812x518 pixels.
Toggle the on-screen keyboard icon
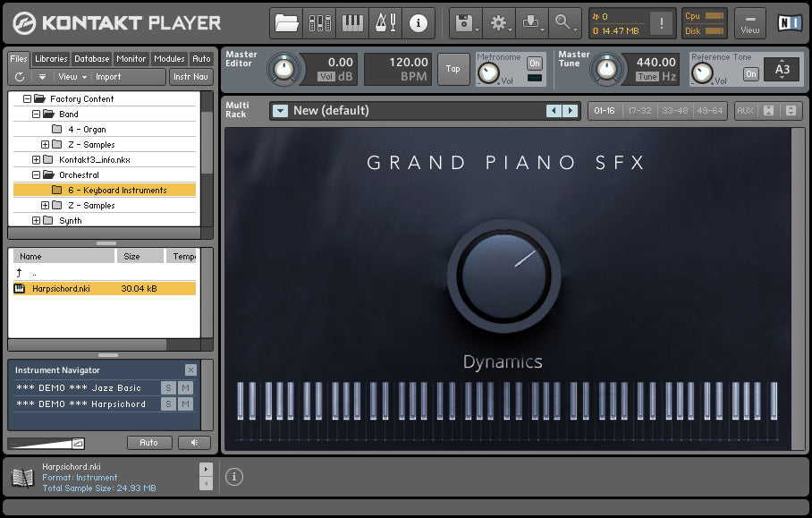click(x=353, y=23)
